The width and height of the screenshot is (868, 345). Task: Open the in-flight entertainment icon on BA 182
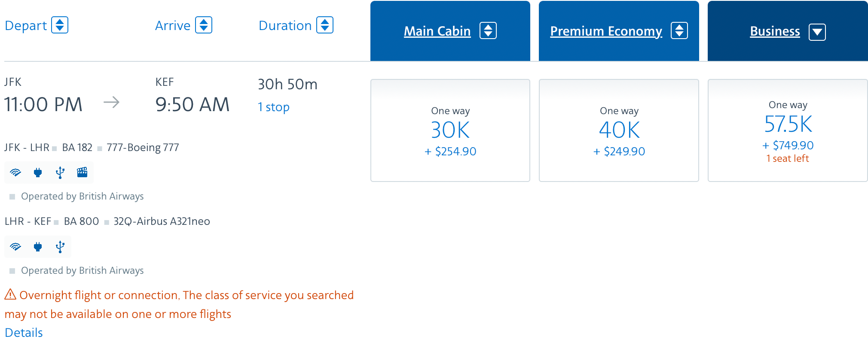click(x=82, y=172)
